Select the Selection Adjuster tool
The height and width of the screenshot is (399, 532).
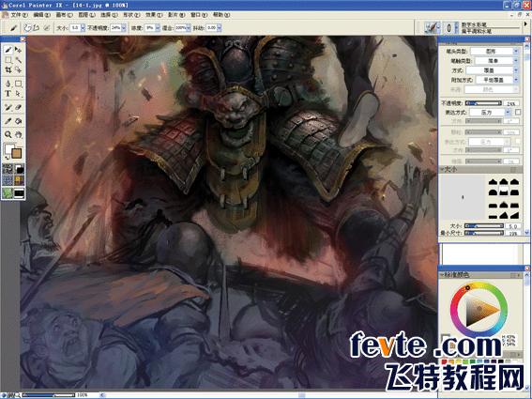pyautogui.click(x=19, y=70)
